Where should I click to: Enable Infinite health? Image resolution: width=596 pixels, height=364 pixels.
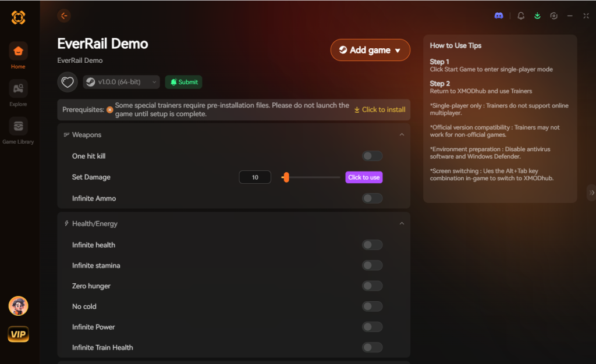pyautogui.click(x=372, y=245)
